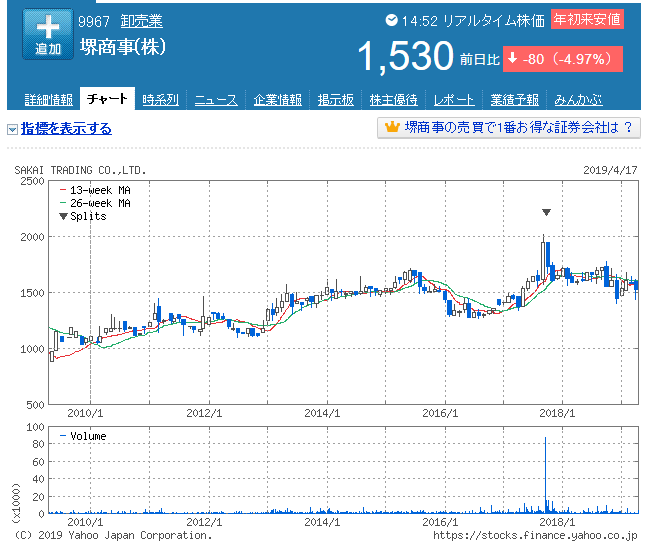
Task: Open the 詳細情報 tab
Action: 49,100
